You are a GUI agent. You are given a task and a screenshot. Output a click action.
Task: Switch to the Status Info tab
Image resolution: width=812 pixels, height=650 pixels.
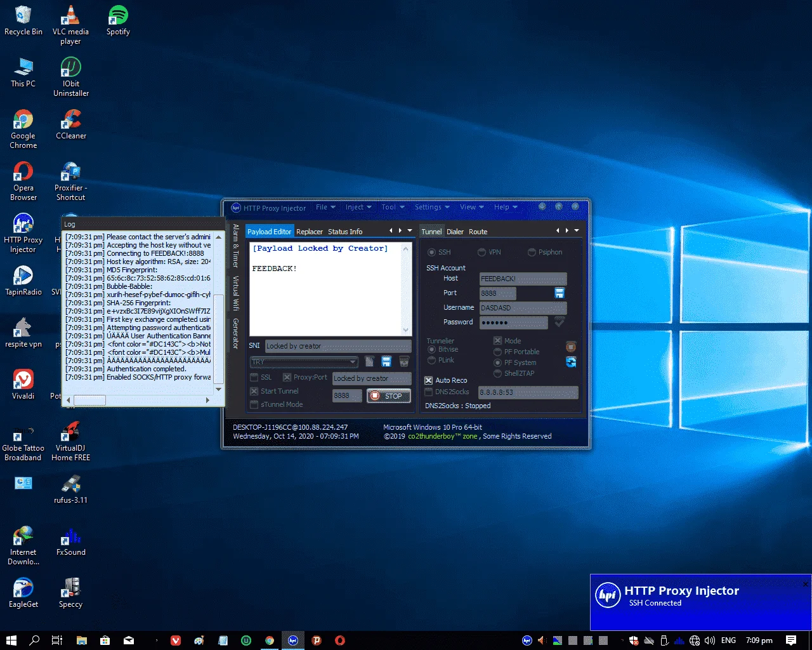point(345,232)
